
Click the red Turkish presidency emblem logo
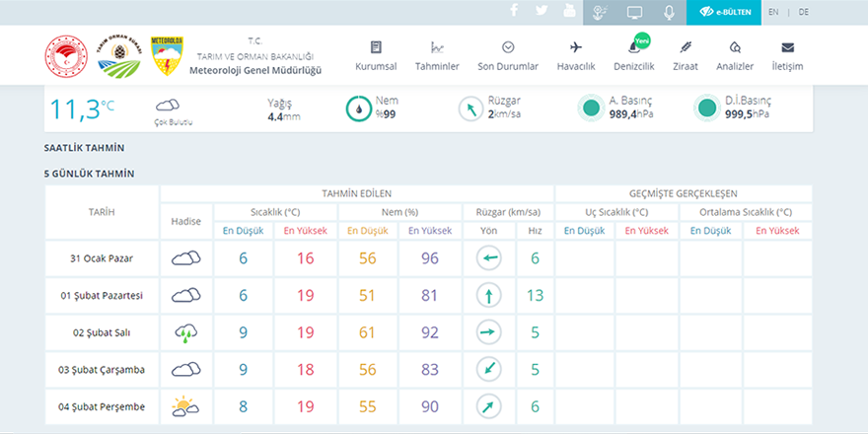coord(66,57)
